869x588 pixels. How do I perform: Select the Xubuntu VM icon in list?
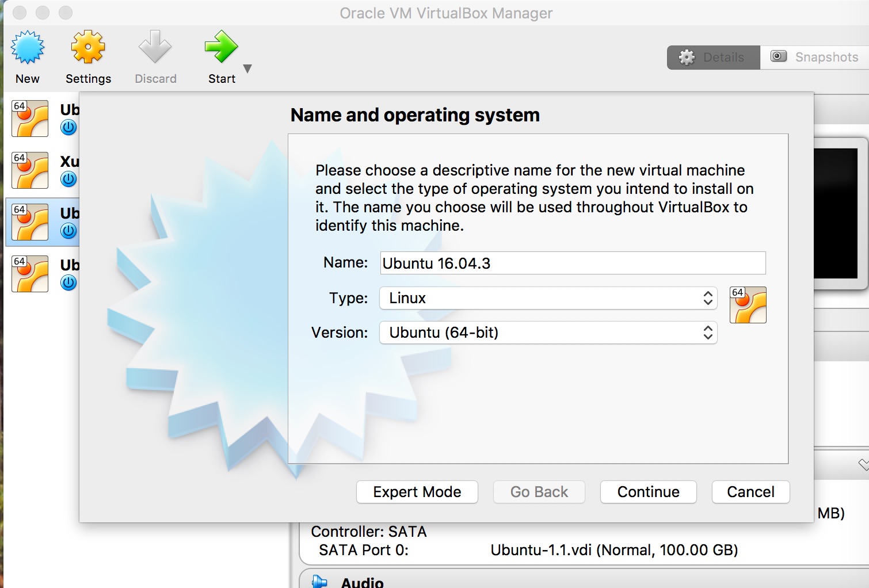tap(30, 170)
